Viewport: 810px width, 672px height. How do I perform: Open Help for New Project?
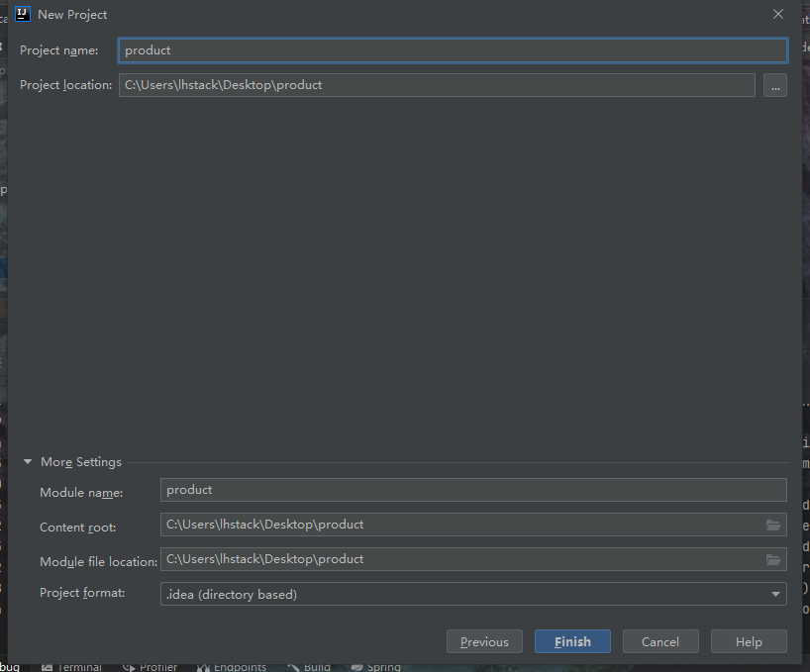click(749, 641)
